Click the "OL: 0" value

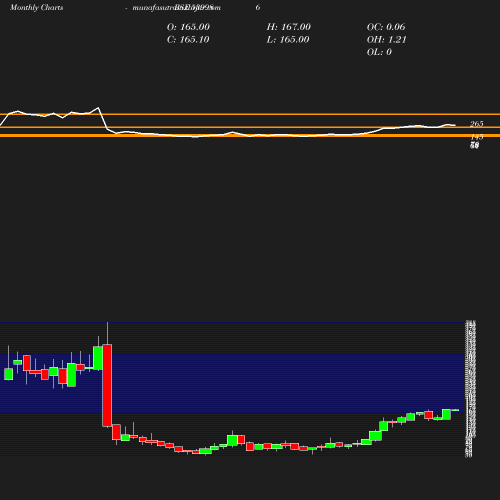379,52
